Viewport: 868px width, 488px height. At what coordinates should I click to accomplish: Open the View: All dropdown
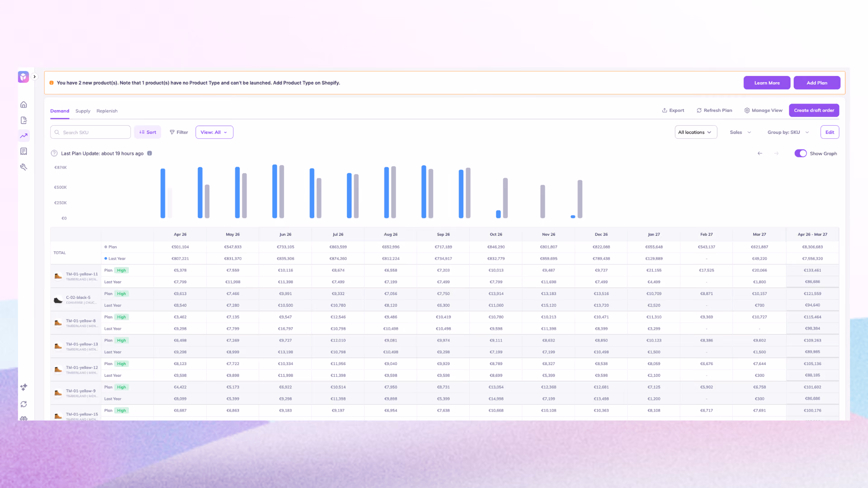tap(214, 132)
